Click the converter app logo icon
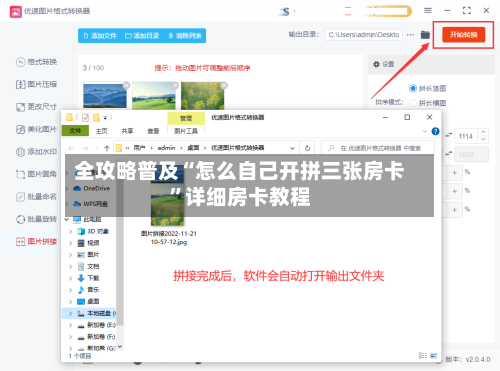 [16, 12]
